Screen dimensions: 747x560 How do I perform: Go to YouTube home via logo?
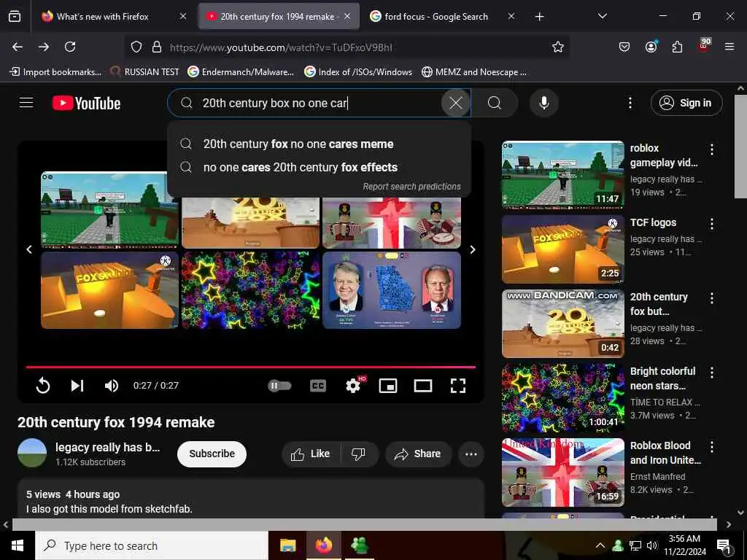[86, 103]
